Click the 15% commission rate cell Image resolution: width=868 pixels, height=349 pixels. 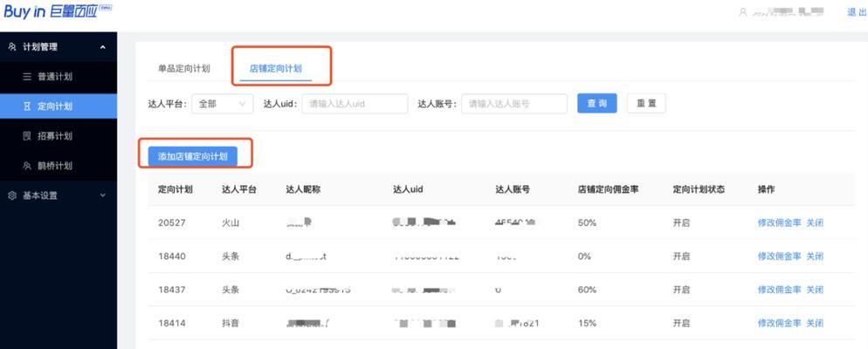tap(586, 323)
